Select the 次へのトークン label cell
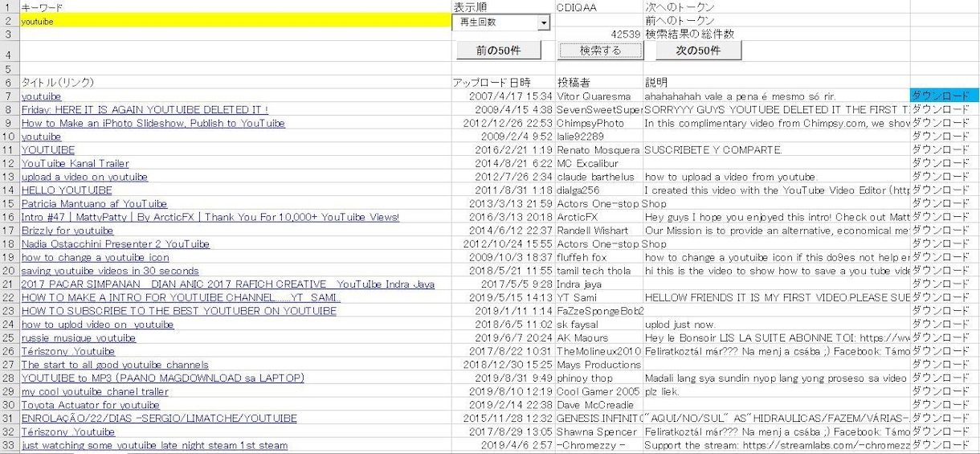Screen dimensions: 980x454 (777, 7)
